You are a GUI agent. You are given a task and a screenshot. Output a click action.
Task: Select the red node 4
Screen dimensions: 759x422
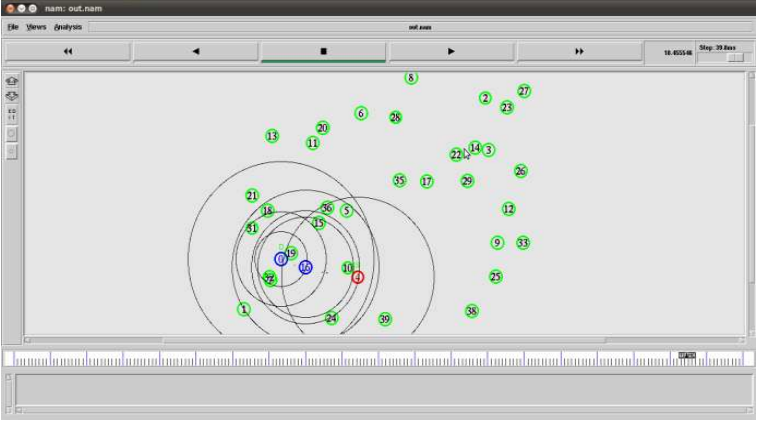coord(358,277)
